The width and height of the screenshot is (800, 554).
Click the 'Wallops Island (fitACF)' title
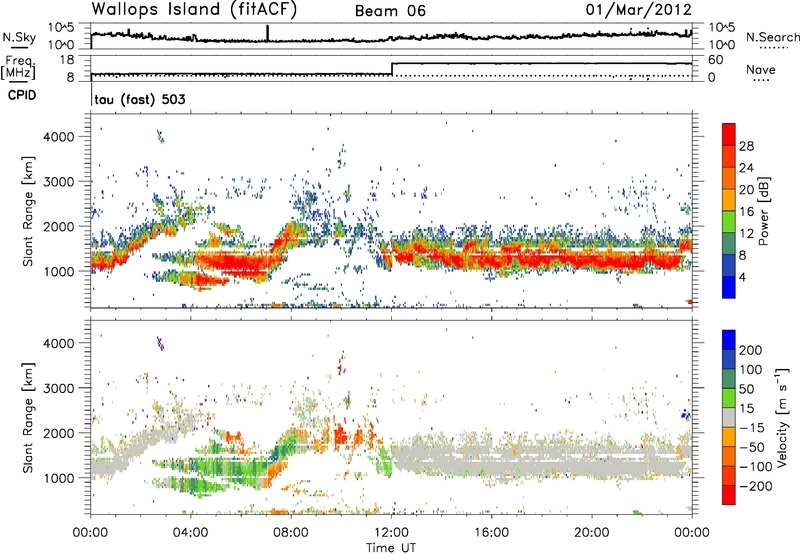[194, 10]
